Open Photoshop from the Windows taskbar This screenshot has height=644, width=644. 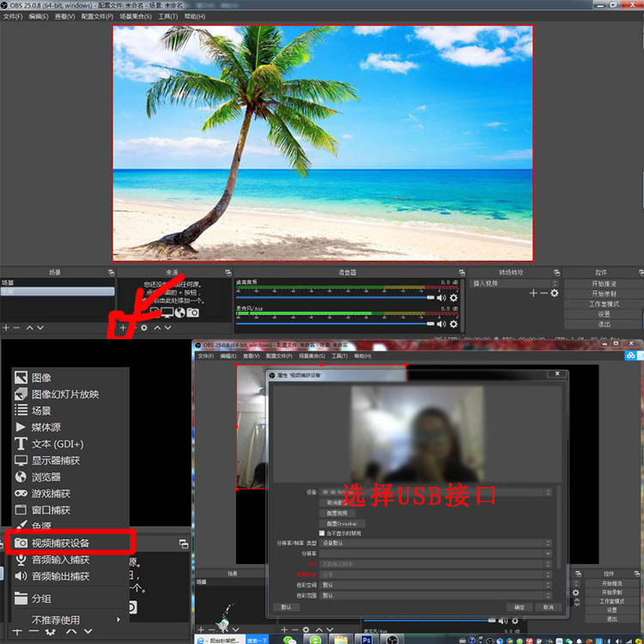pos(367,640)
